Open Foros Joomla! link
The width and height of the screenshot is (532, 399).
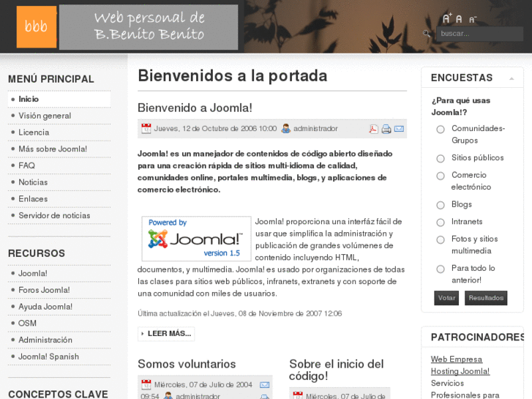click(59, 290)
